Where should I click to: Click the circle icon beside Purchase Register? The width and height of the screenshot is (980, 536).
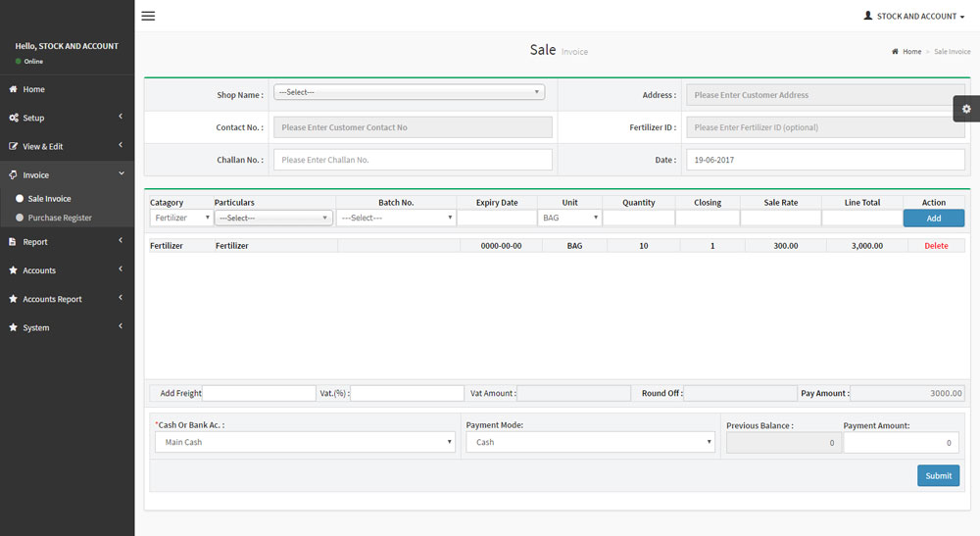[20, 218]
